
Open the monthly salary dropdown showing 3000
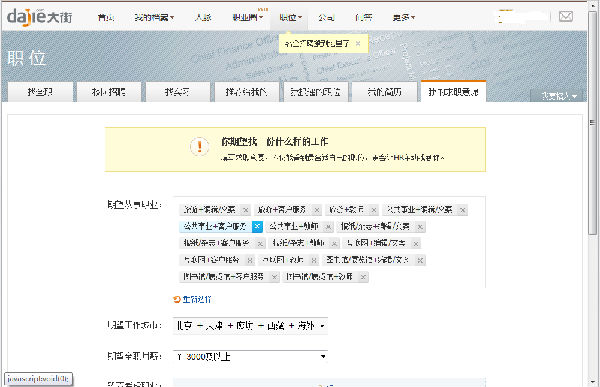(x=250, y=357)
